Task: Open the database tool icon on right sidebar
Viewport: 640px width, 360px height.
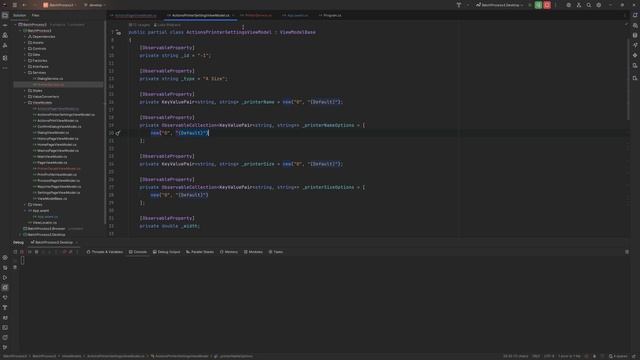Action: 635,35
